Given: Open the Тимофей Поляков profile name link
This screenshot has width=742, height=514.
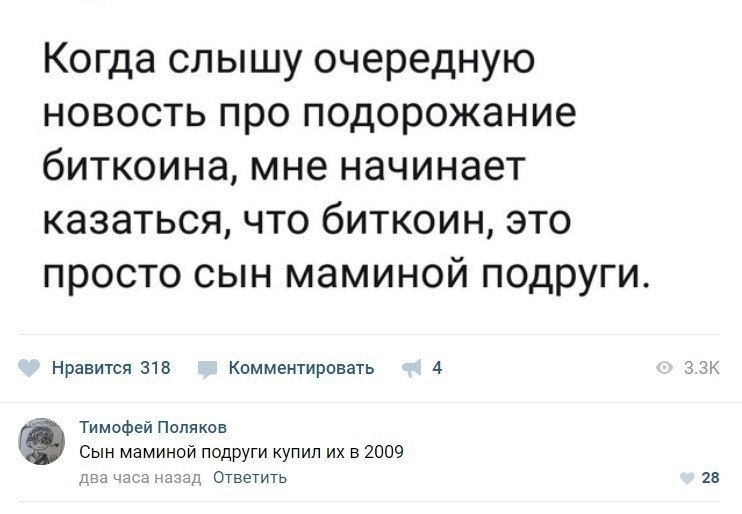Looking at the screenshot, I should click(x=152, y=428).
